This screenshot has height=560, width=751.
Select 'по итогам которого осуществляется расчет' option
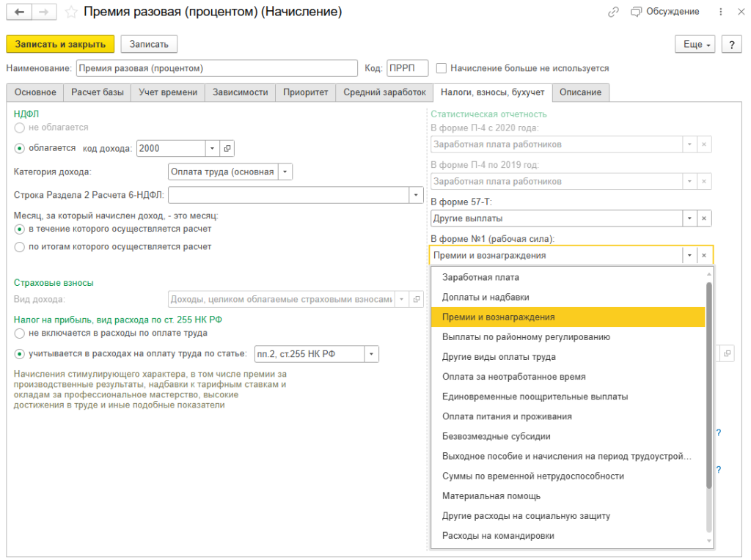pos(20,247)
